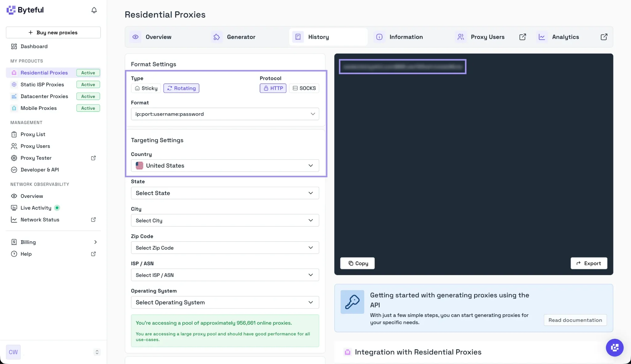Select Sticky proxy type
Screen dimensions: 631x364
pos(146,88)
